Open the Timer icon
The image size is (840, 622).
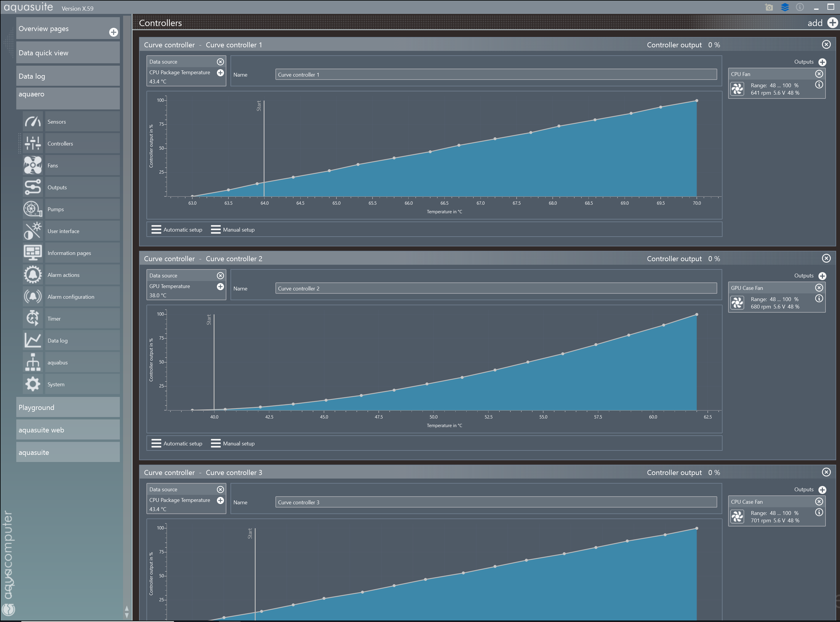pyautogui.click(x=33, y=319)
